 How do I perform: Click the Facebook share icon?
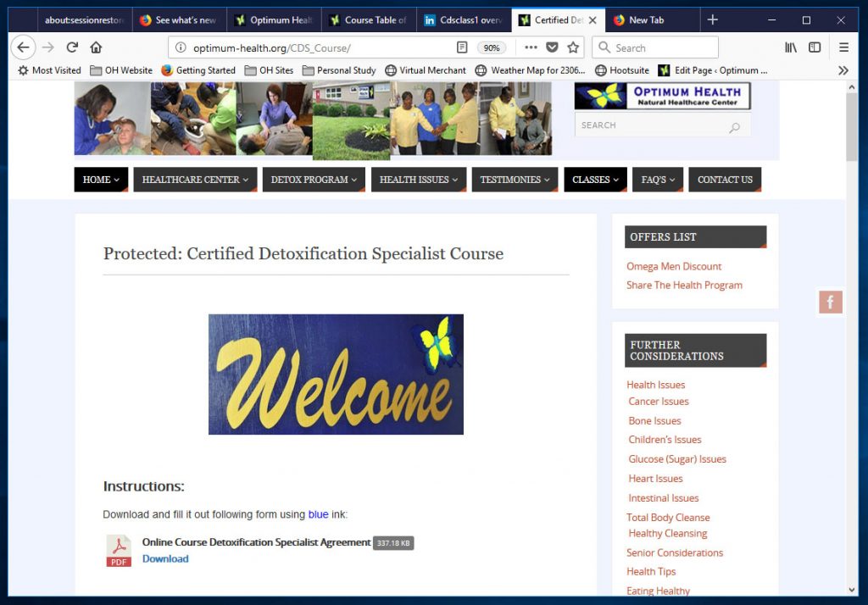830,302
